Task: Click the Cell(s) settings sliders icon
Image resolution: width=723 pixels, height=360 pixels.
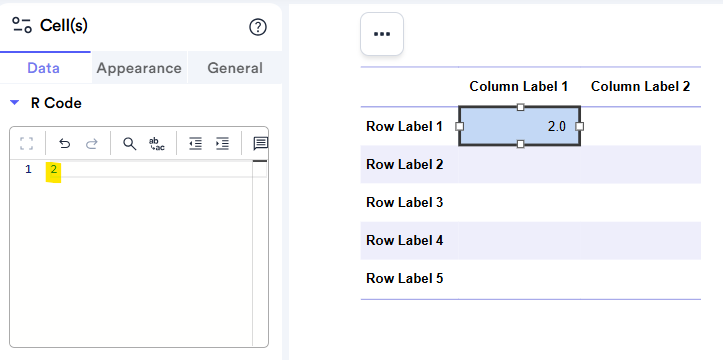Action: (x=22, y=25)
